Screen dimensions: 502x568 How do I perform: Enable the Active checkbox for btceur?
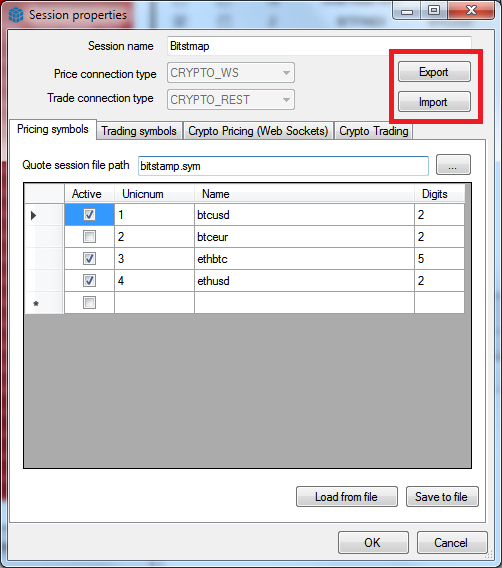coord(89,237)
